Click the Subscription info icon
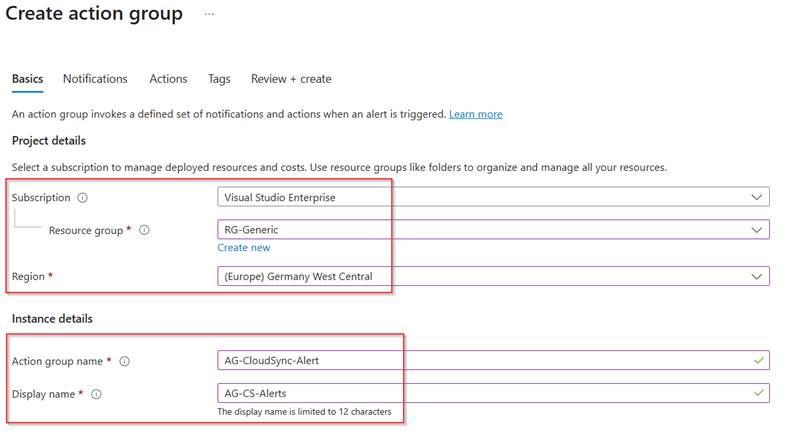 (83, 198)
